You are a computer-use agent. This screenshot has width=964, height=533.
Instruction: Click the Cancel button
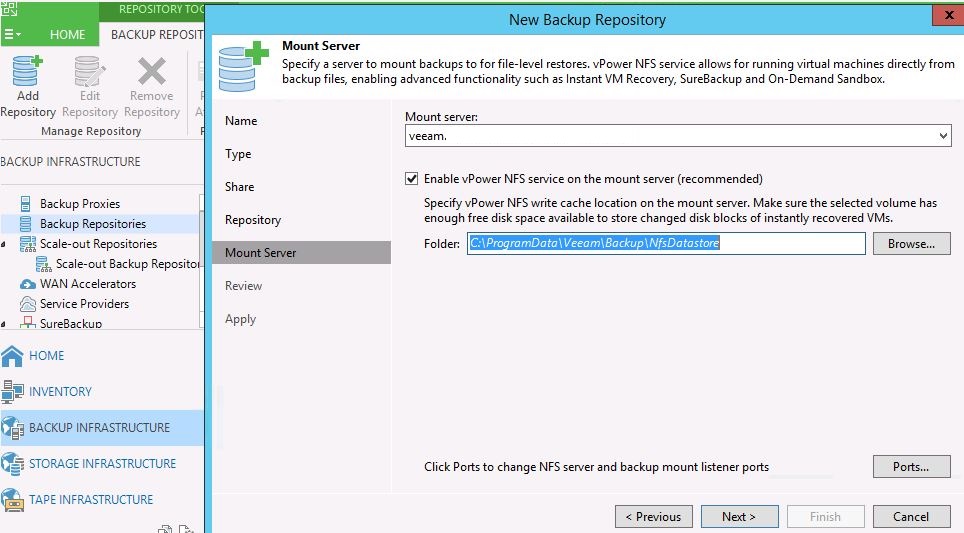coord(911,516)
